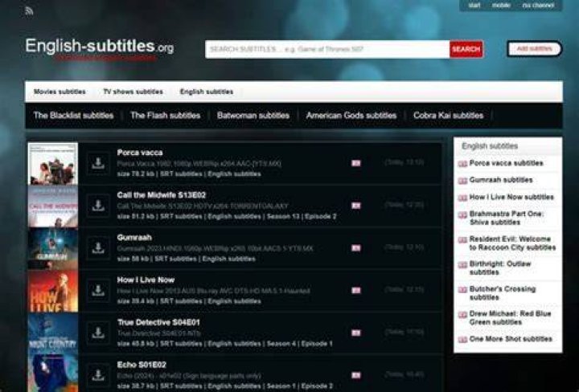Screen dimensions: 579x392
Task: Focus the search subtitles input field
Action: 327,49
